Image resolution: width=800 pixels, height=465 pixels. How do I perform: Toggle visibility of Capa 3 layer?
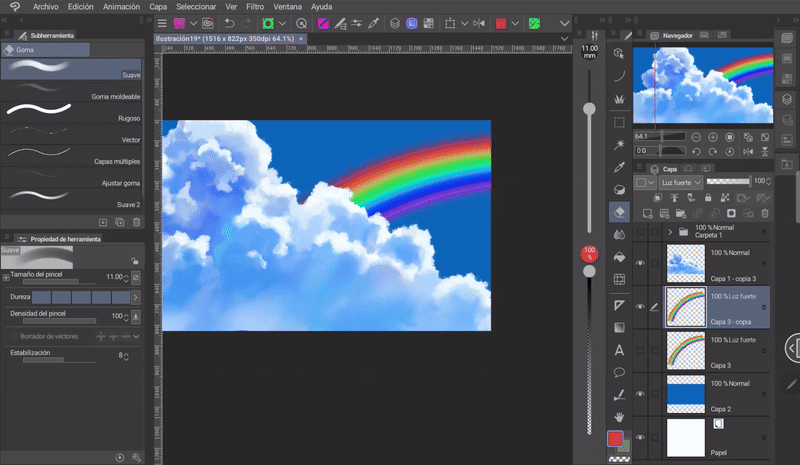pyautogui.click(x=640, y=350)
